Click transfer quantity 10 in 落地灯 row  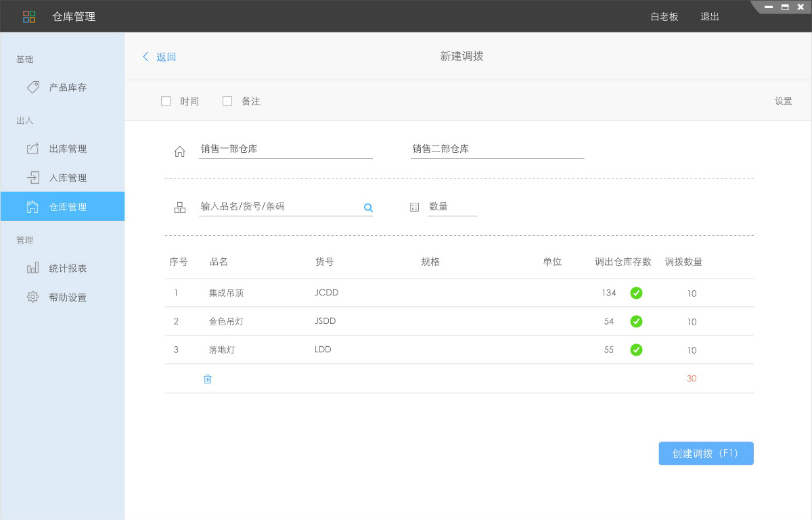[x=692, y=350]
